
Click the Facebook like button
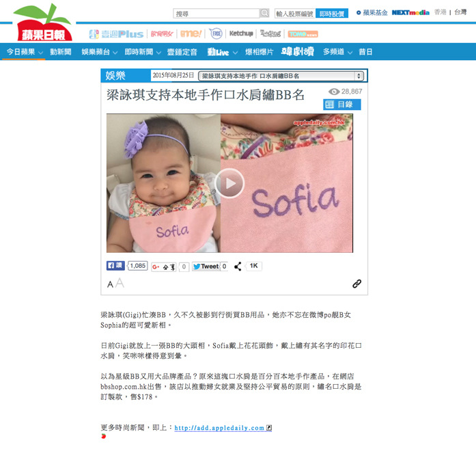click(x=115, y=266)
